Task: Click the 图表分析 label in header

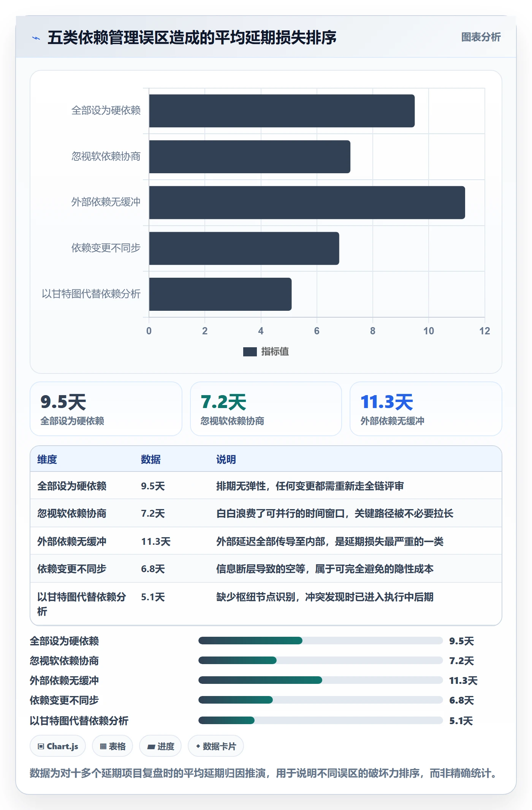Action: coord(481,37)
